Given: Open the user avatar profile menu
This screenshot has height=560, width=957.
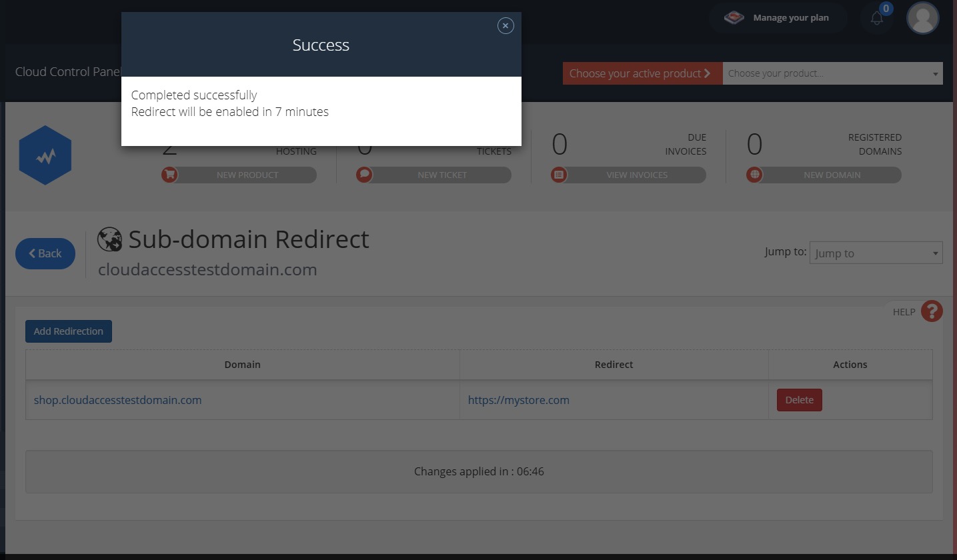Looking at the screenshot, I should click(x=923, y=18).
